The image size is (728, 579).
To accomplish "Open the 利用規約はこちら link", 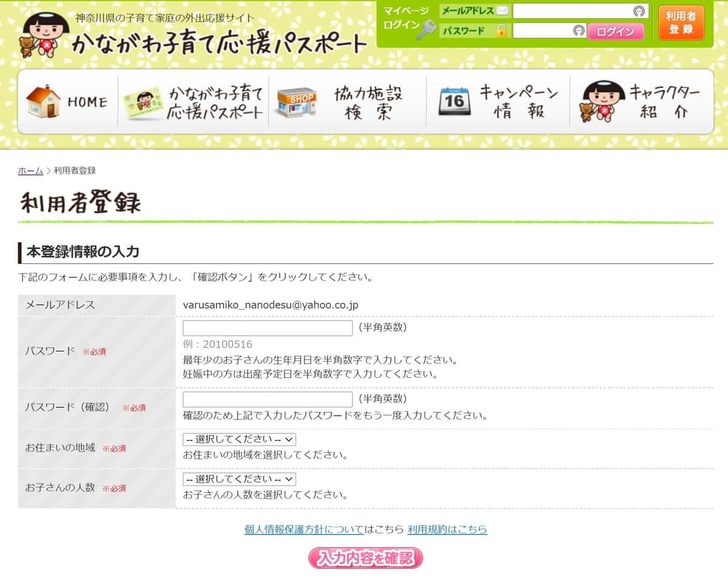I will point(447,529).
